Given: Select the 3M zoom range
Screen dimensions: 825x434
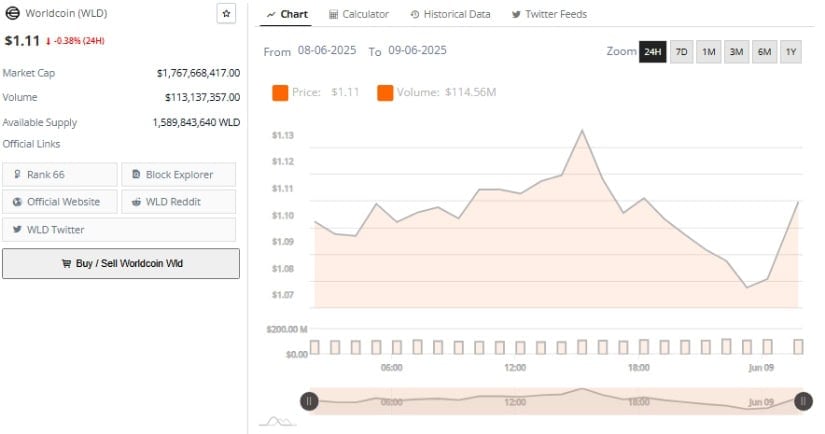Looking at the screenshot, I should pyautogui.click(x=737, y=52).
